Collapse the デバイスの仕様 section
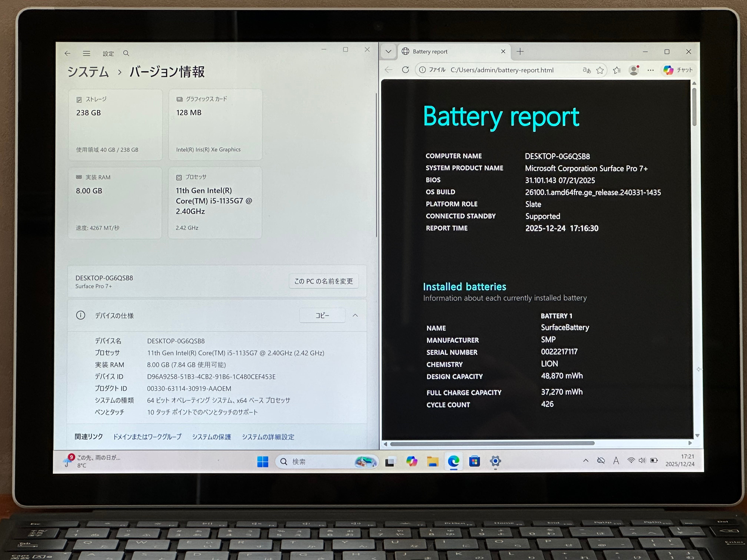 355,315
